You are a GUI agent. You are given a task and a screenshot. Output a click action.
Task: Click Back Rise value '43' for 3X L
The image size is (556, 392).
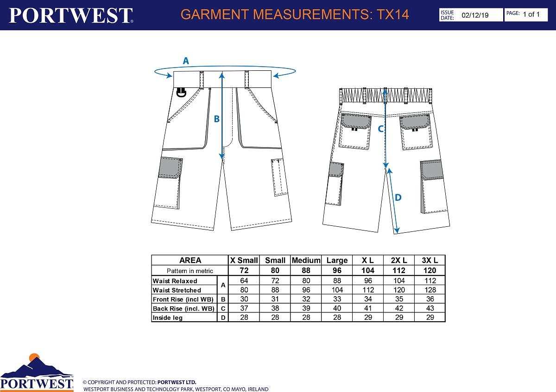point(430,308)
